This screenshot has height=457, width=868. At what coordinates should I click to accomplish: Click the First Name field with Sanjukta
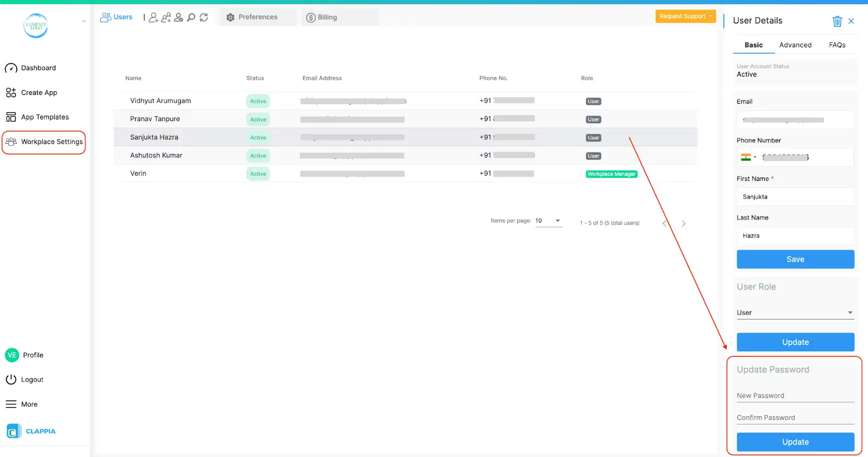coord(795,197)
